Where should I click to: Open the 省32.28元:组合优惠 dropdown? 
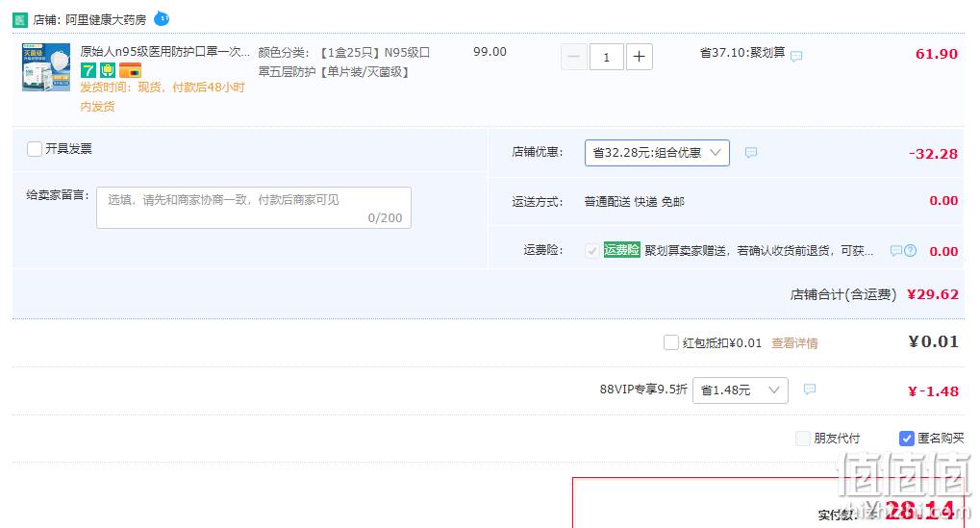657,153
